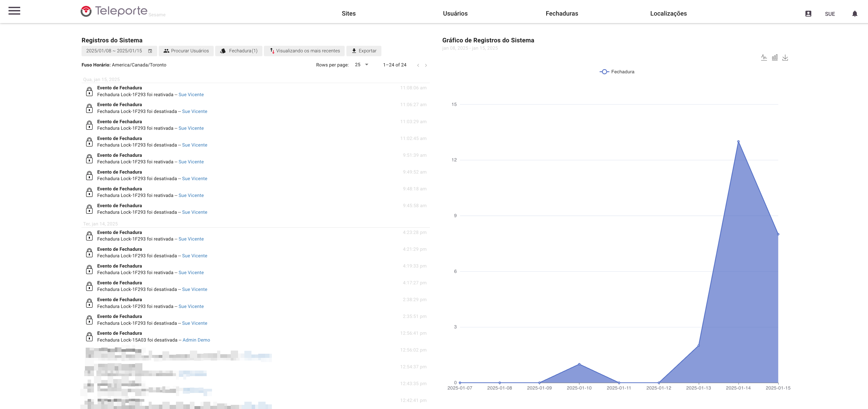Click lock icon of 4:23:28 pm event
The height and width of the screenshot is (409, 868).
(89, 236)
